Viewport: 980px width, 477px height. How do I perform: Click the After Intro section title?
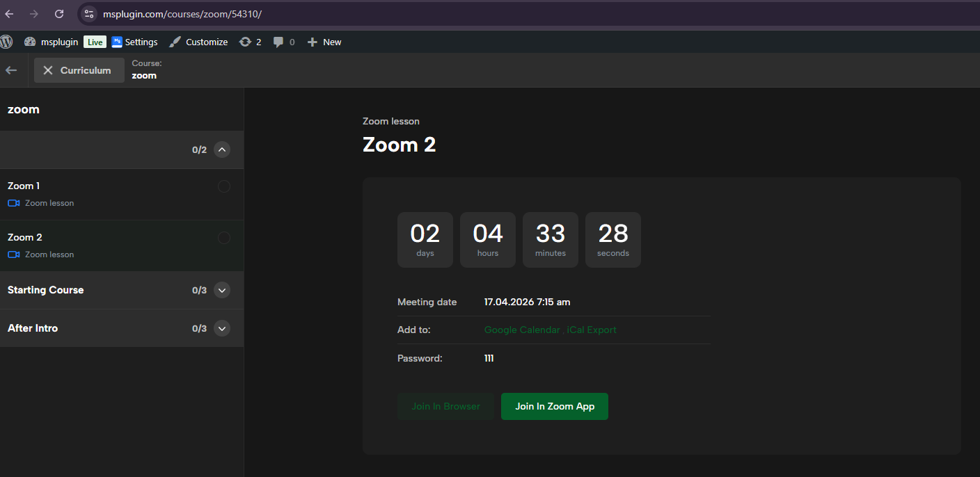click(33, 328)
